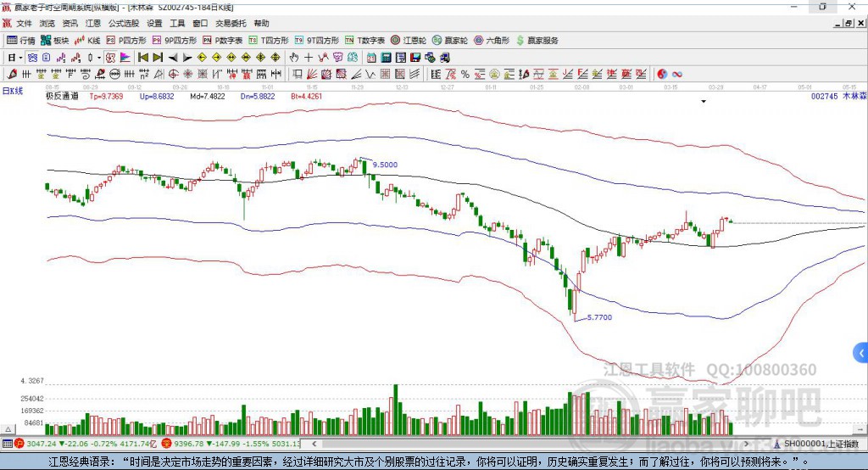The image size is (868, 470).
Task: Open the 9T四方形 tool
Action: point(317,41)
